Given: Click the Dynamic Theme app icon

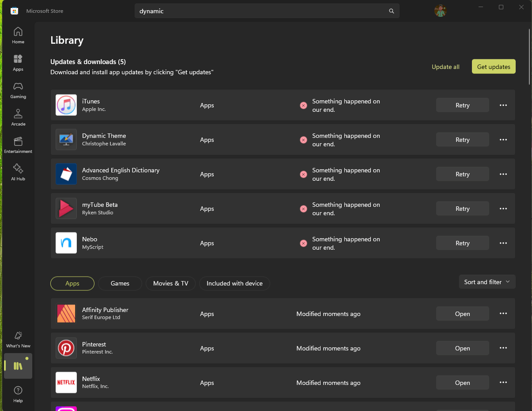Looking at the screenshot, I should (x=66, y=140).
